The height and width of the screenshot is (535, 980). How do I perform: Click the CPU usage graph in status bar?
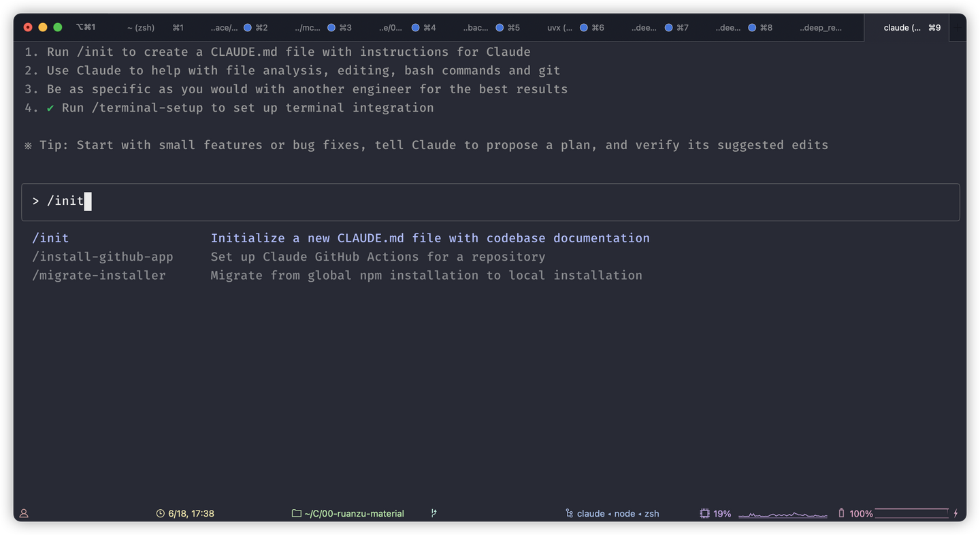click(x=783, y=515)
